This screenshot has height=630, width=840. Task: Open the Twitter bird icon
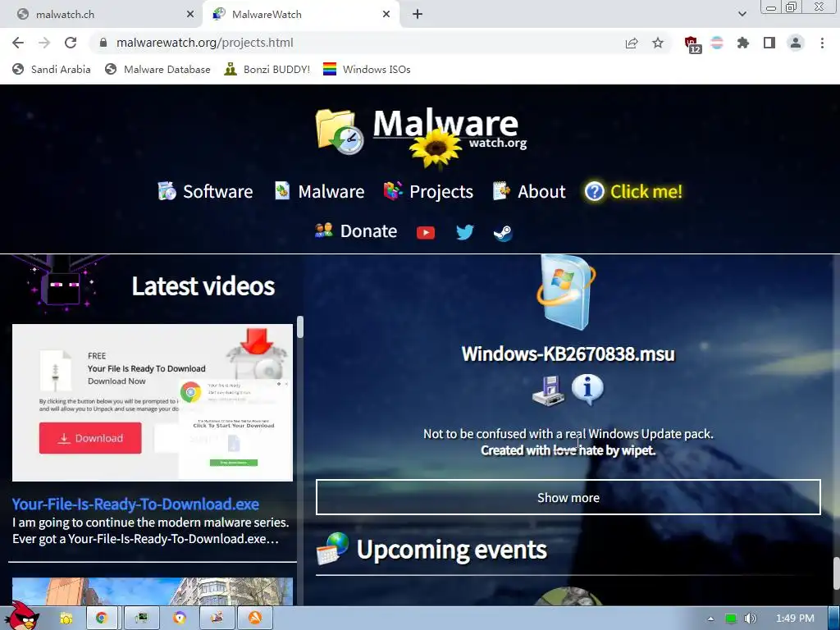click(x=464, y=232)
